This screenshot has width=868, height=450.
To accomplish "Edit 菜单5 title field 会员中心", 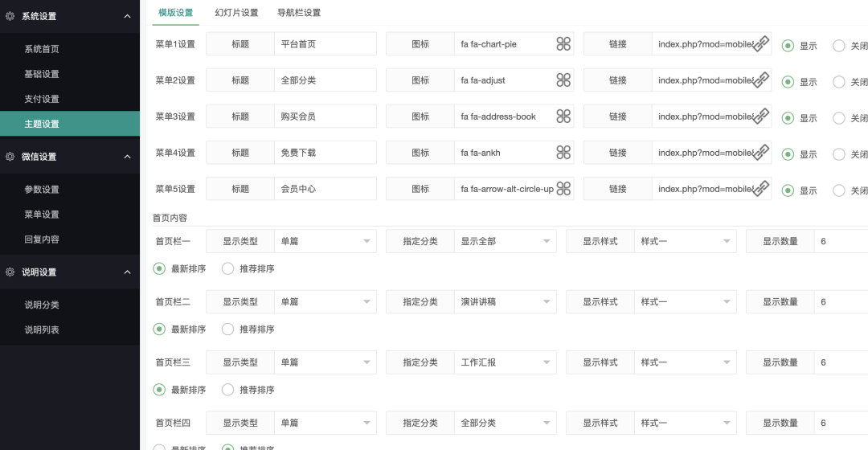I will (325, 189).
